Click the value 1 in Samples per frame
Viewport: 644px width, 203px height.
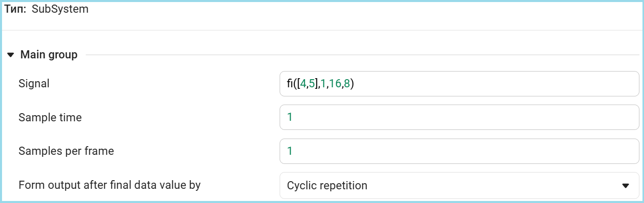(x=290, y=151)
